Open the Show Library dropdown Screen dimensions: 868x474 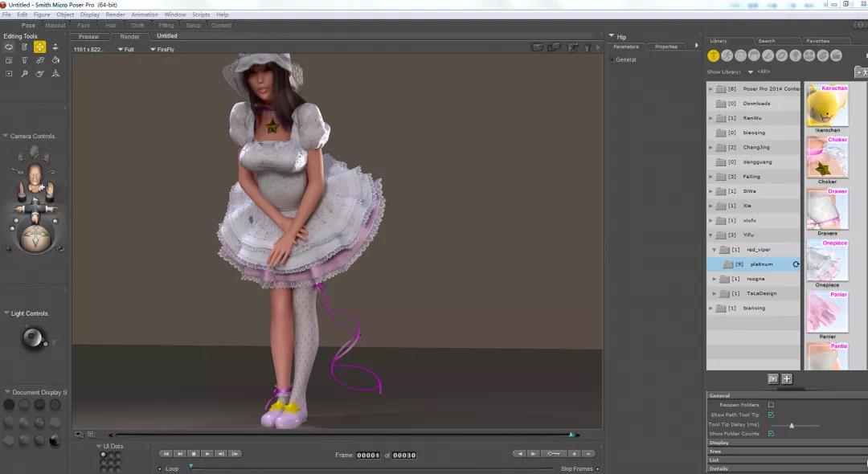click(x=751, y=72)
